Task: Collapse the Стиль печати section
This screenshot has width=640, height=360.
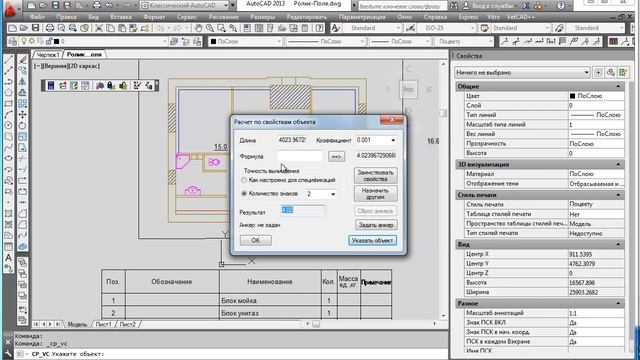Action: (x=618, y=195)
